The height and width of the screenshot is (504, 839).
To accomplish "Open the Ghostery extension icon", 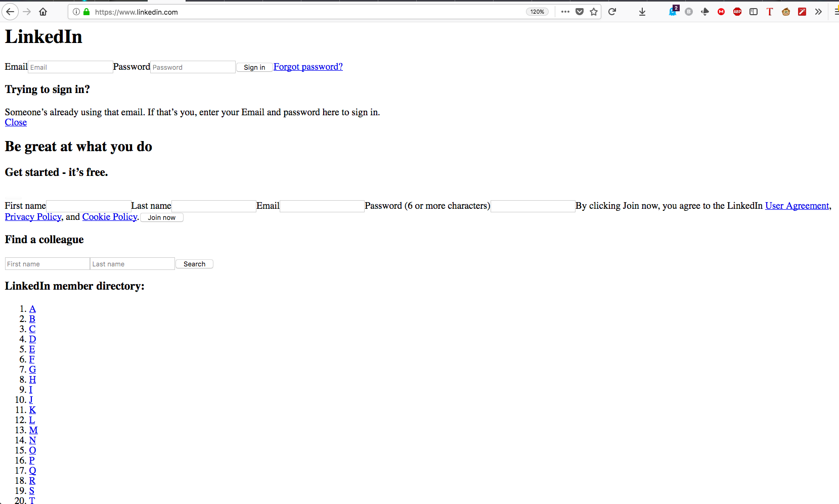I will [673, 11].
